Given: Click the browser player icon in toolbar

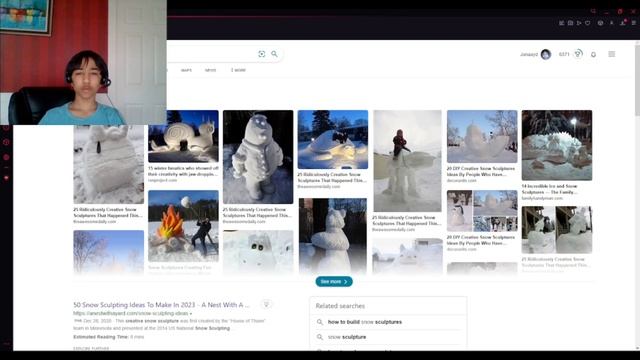Looking at the screenshot, I should pyautogui.click(x=579, y=23).
